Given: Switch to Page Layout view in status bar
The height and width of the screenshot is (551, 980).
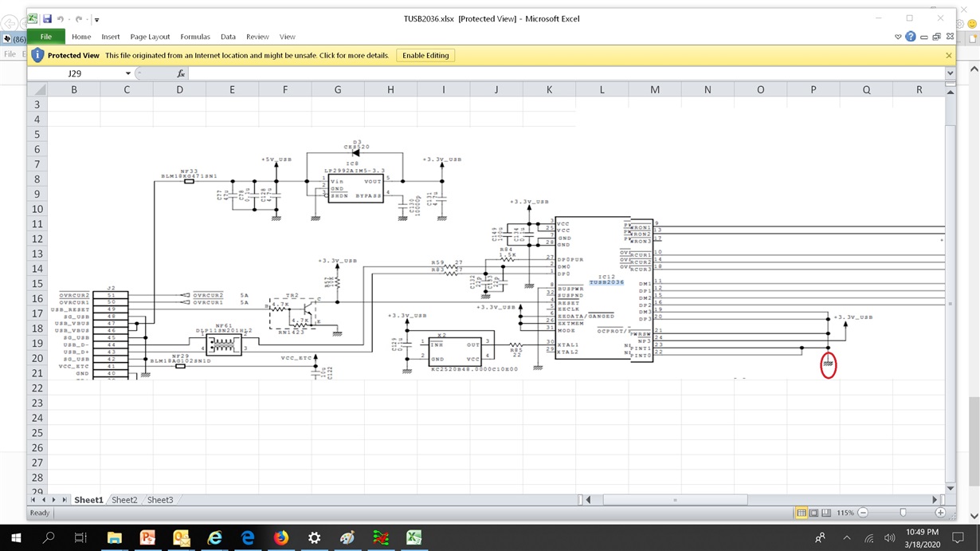Looking at the screenshot, I should (814, 513).
